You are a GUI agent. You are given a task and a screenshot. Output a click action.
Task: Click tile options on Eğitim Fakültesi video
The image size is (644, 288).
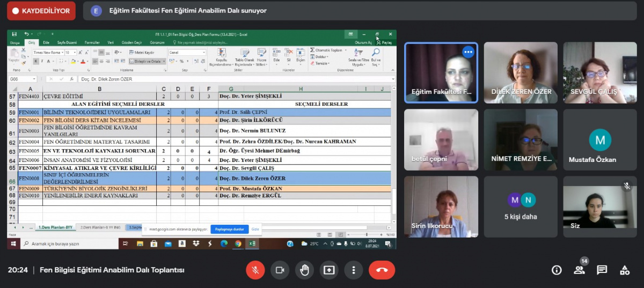468,52
